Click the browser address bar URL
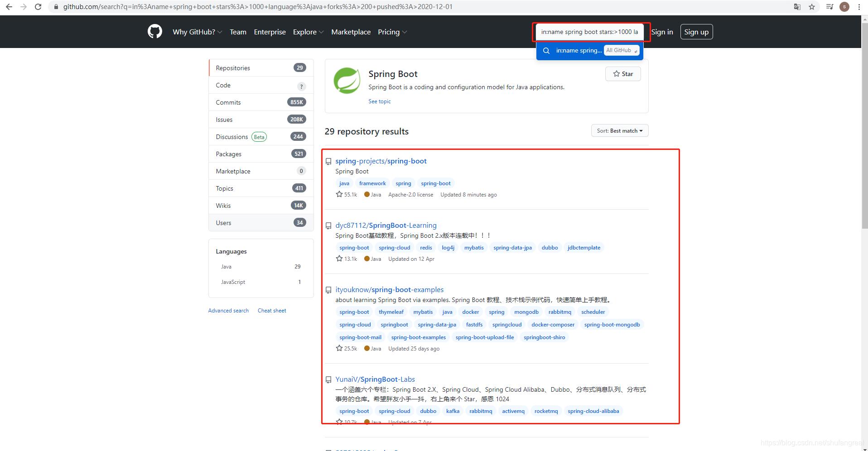 tap(258, 7)
